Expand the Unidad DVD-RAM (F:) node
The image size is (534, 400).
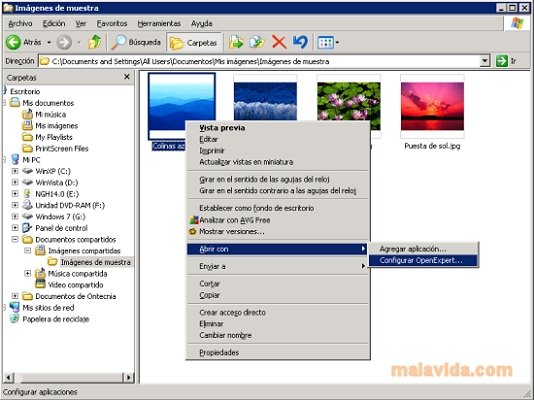15,205
